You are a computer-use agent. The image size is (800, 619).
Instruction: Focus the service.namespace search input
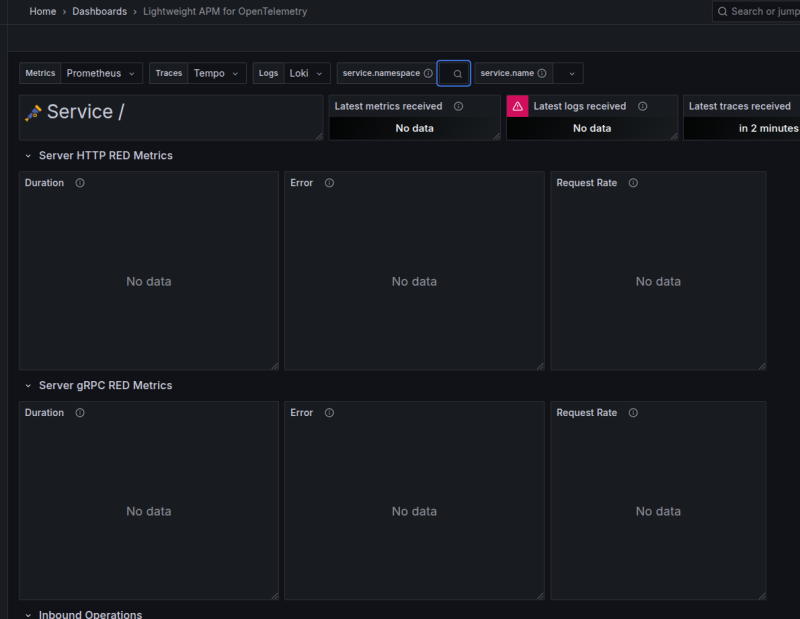[453, 74]
